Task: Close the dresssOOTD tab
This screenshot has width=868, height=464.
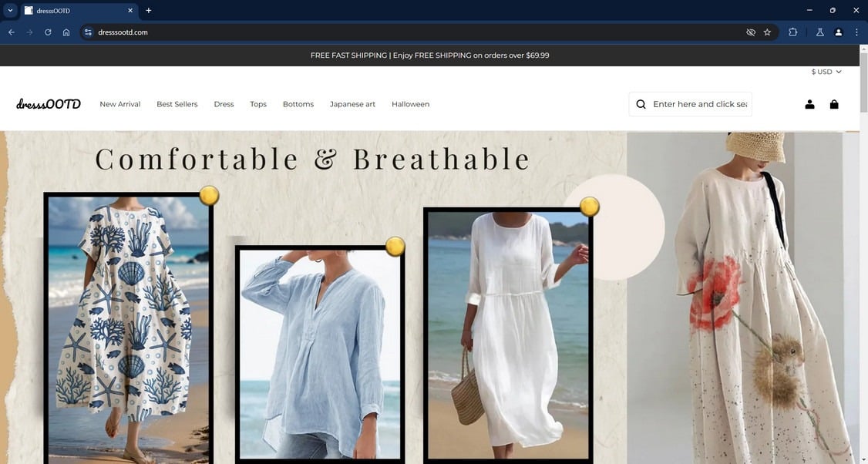Action: [130, 11]
